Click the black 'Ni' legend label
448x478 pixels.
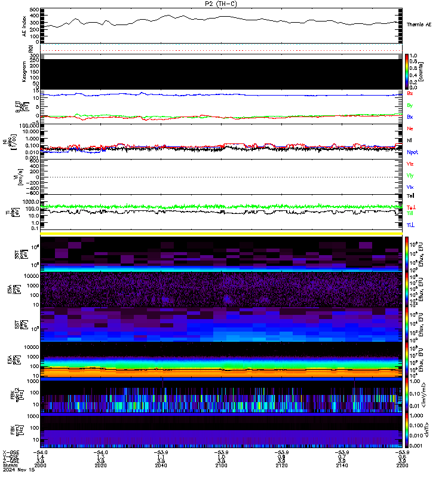click(x=409, y=140)
